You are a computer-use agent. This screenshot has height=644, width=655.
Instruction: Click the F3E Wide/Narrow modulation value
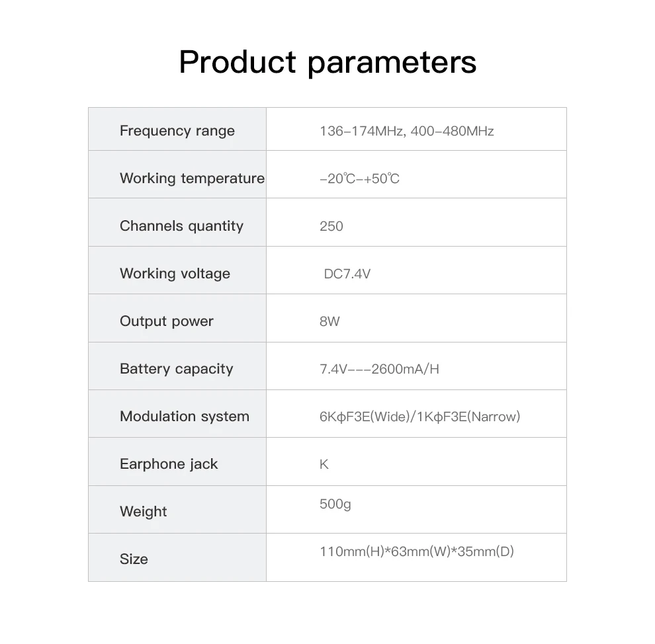pos(419,417)
